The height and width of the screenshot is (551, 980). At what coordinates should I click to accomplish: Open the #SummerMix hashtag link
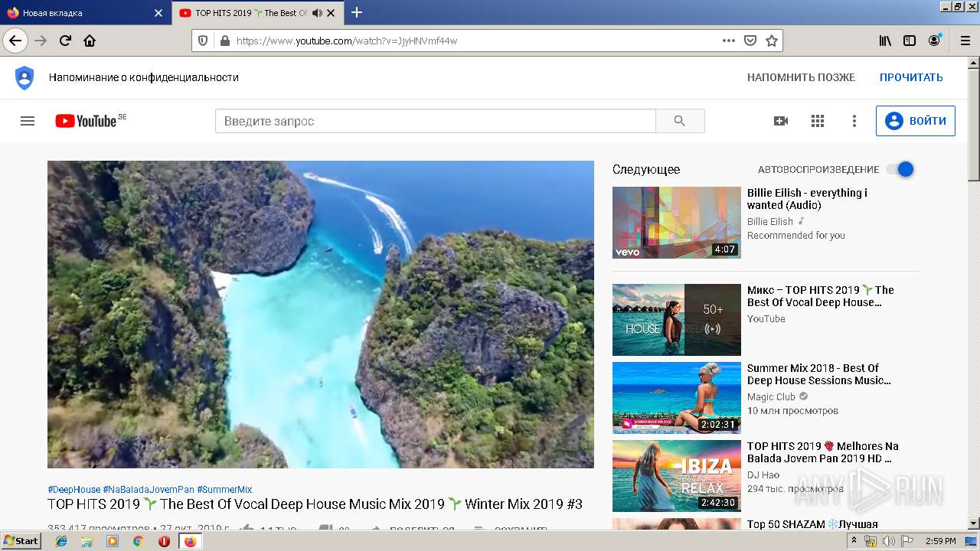[224, 489]
